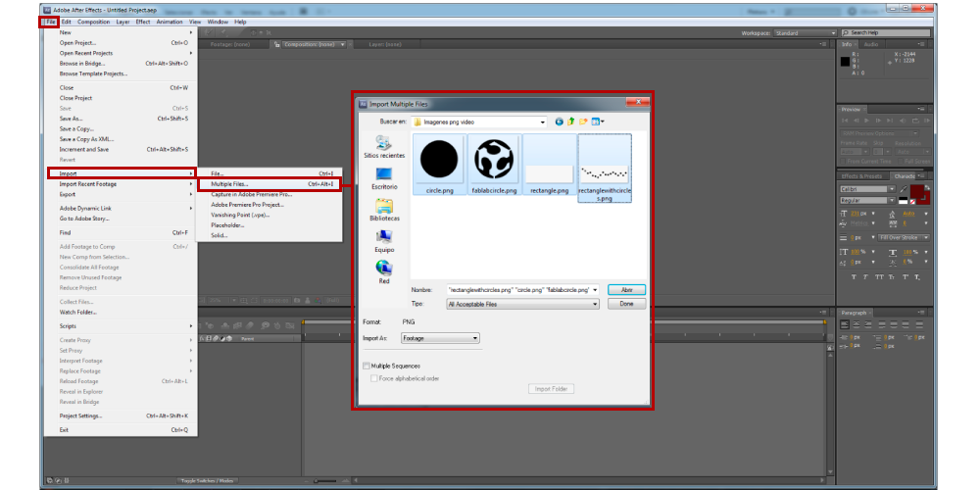Viewport: 980px width, 490px height.
Task: Open view menu icon in import dialog
Action: [x=598, y=122]
